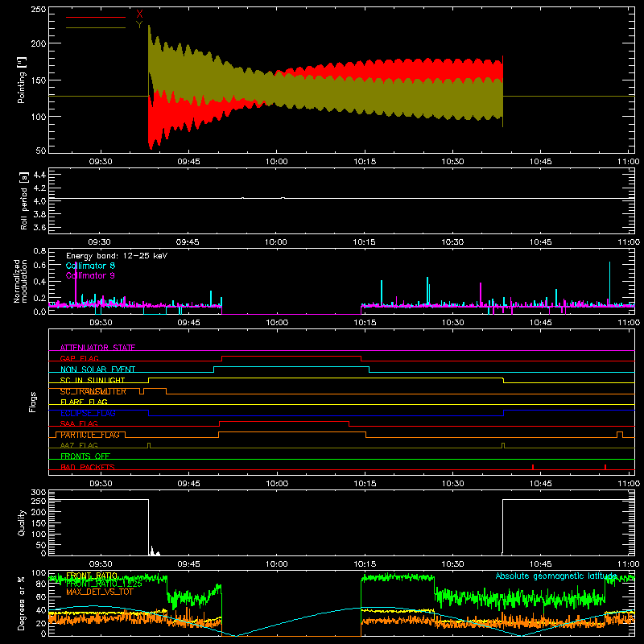Click the SC_IN_SUNLIGHT flag label

(93, 380)
